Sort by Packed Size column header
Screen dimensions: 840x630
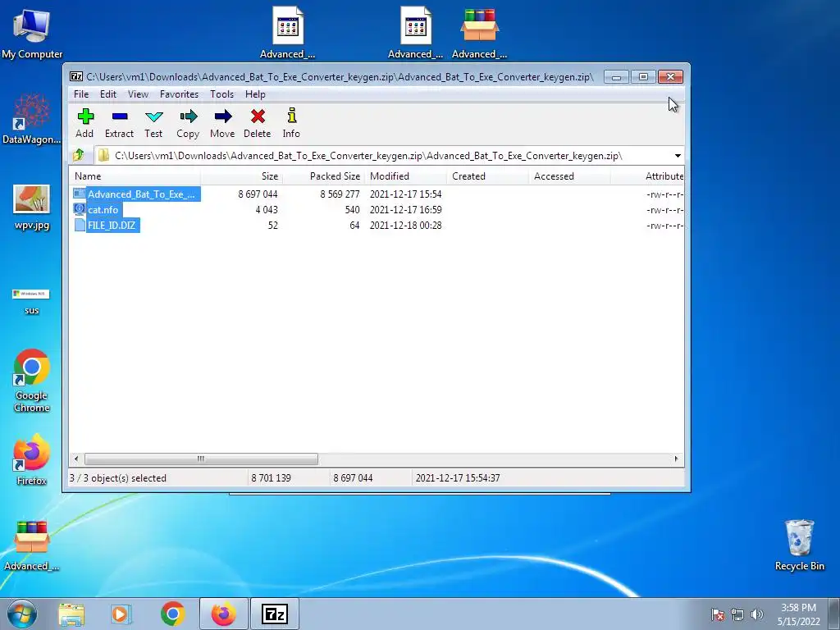point(323,176)
